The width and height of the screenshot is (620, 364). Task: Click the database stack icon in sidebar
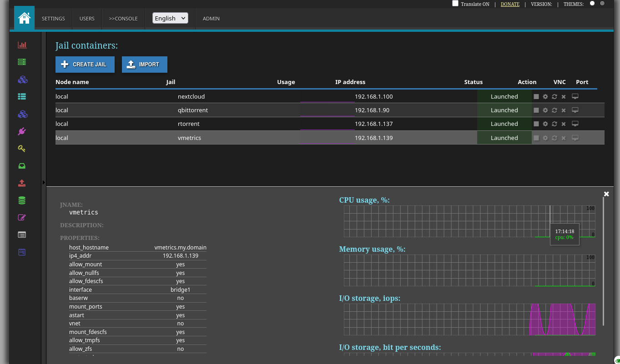coord(21,200)
